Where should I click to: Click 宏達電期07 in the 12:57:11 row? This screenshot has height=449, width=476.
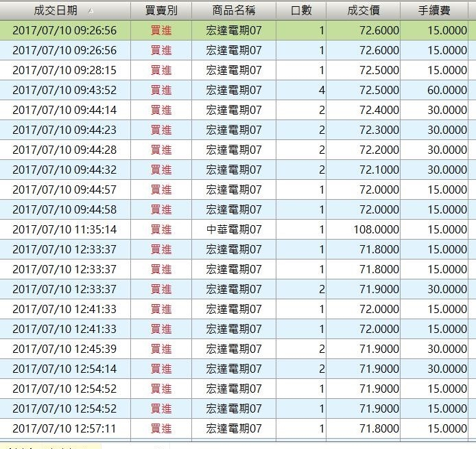tap(234, 428)
